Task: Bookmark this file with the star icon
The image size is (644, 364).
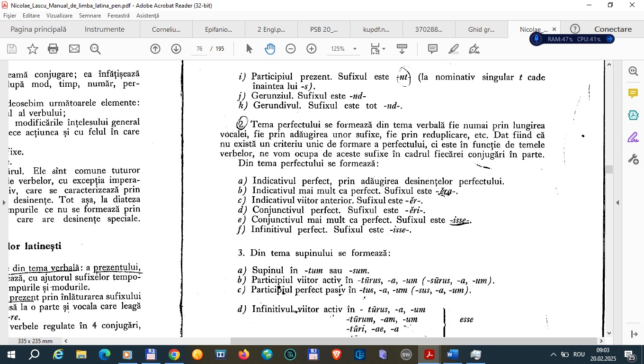Action: click(x=33, y=49)
